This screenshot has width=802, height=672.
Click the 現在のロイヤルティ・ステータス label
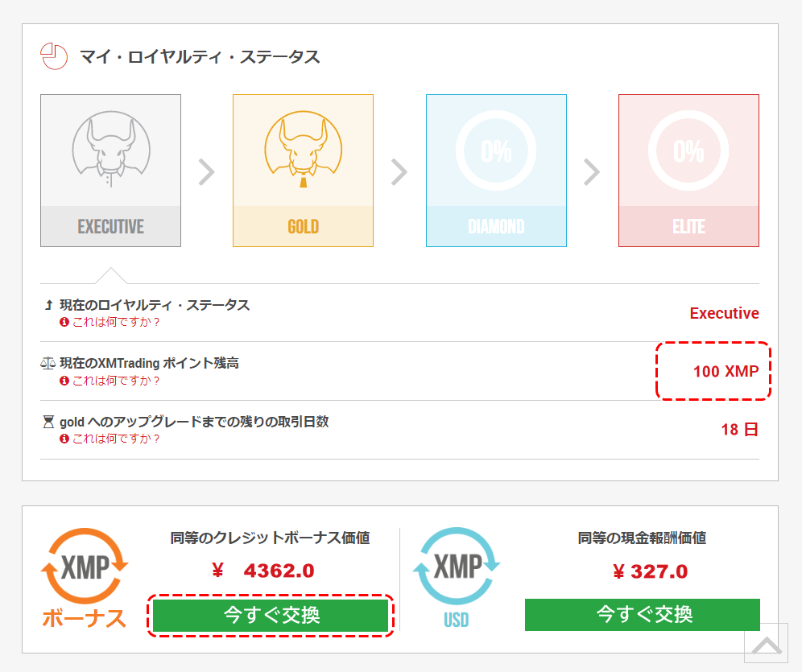(x=155, y=305)
